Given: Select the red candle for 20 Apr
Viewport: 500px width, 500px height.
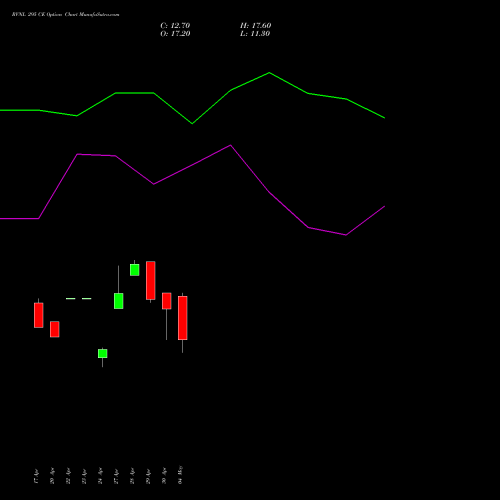Looking at the screenshot, I should pos(55,329).
